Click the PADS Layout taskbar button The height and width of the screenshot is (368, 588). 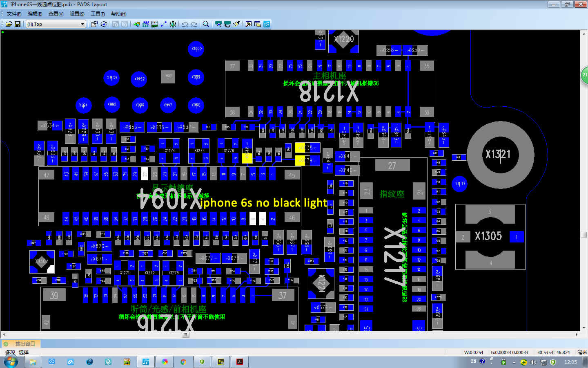[x=146, y=362]
